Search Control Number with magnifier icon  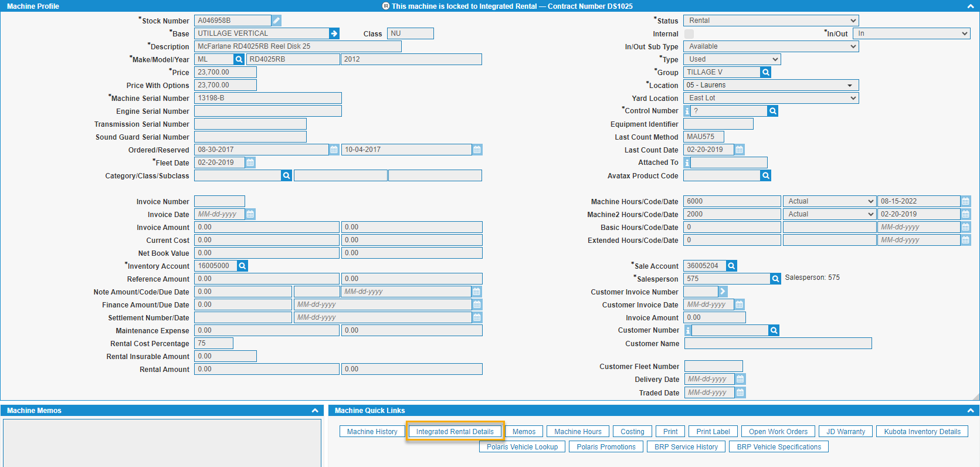772,111
